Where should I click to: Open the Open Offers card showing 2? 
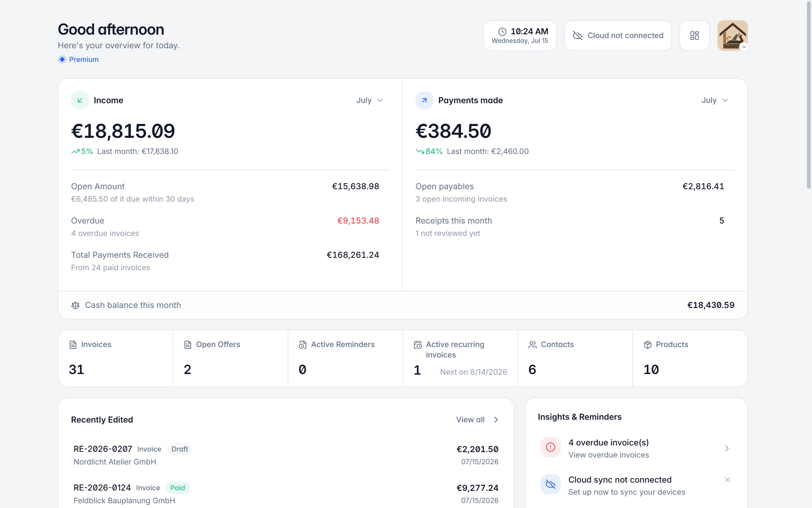[231, 358]
